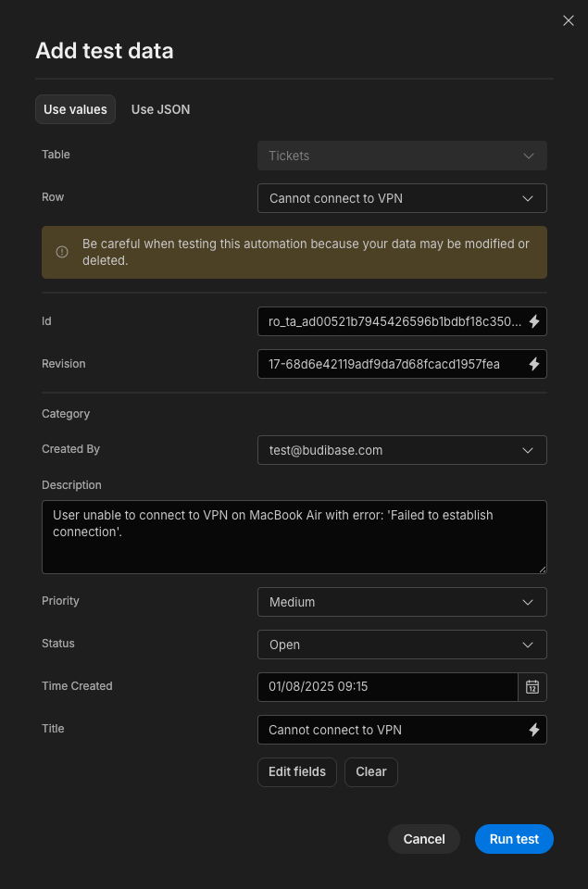Click the warning info icon in banner
The height and width of the screenshot is (889, 588).
click(x=62, y=252)
